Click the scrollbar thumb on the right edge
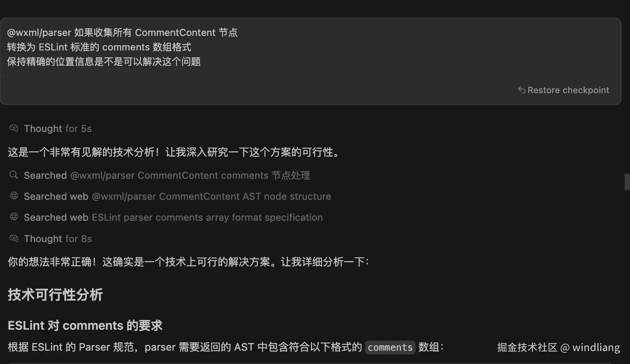This screenshot has height=364, width=630. pos(627,182)
